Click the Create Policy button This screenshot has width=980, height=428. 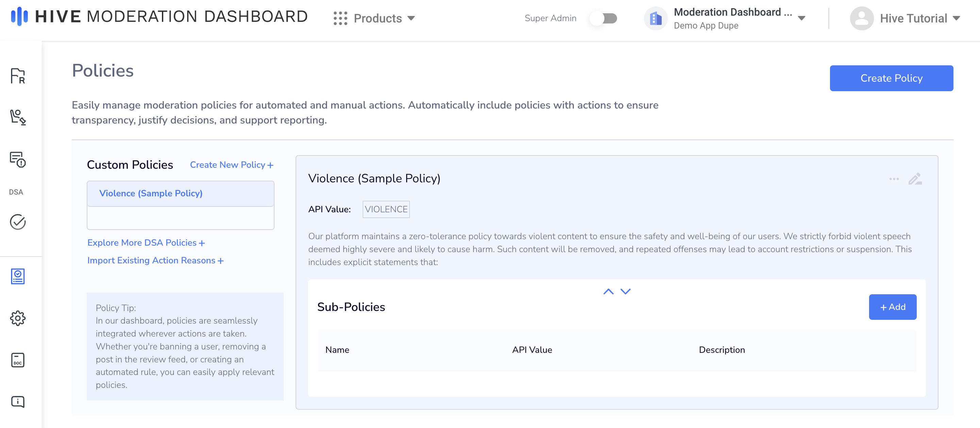(891, 78)
